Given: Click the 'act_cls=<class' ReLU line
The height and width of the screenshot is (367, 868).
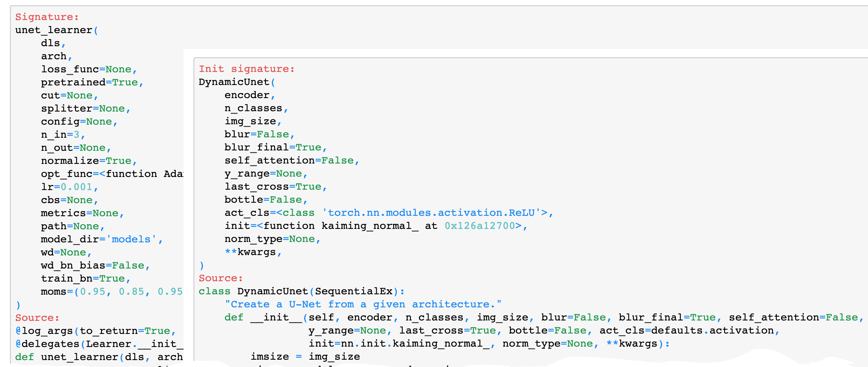Looking at the screenshot, I should [389, 213].
